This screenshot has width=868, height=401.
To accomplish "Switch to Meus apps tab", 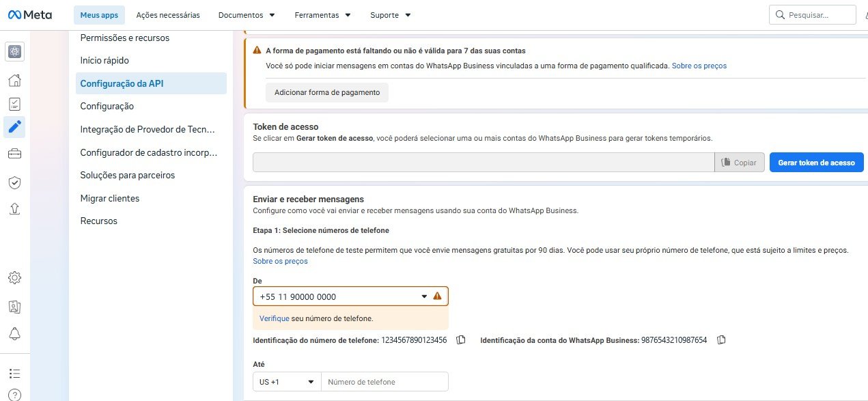I will pyautogui.click(x=99, y=14).
